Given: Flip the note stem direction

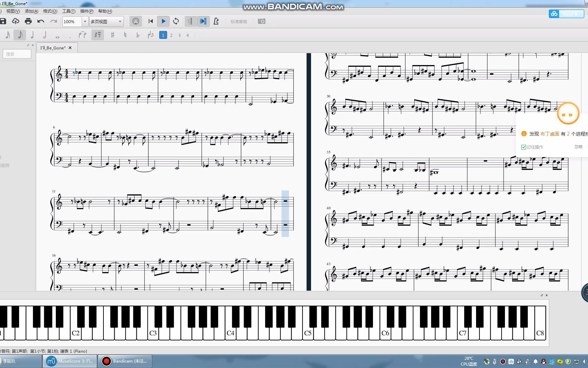Looking at the screenshot, I should pos(150,35).
